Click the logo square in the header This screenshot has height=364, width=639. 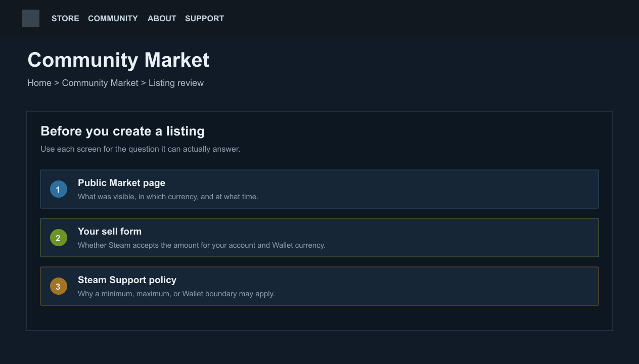(31, 18)
